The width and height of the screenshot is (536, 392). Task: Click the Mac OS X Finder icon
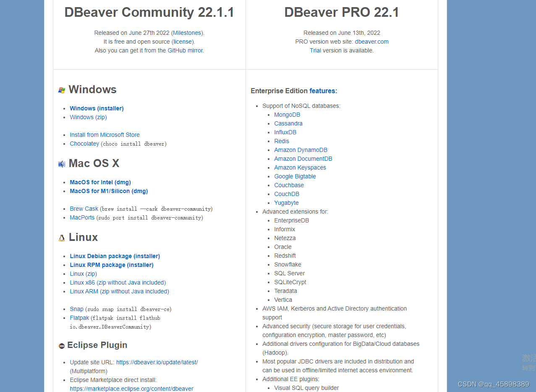coord(62,164)
